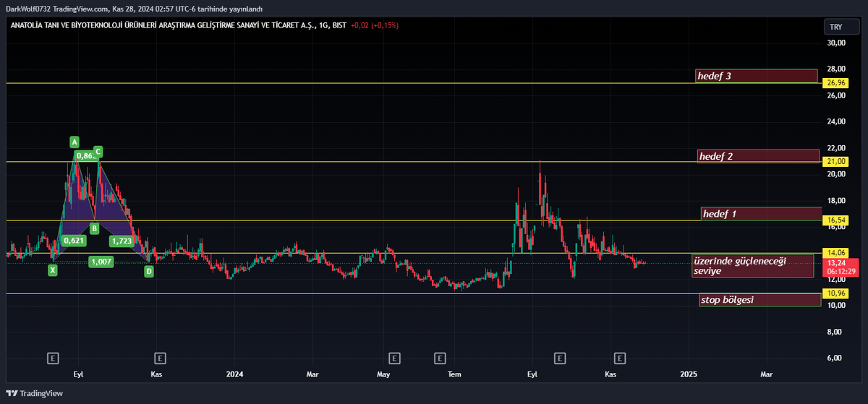Click the -0,02 (+0,15%) change value
This screenshot has width=868, height=404.
375,25
